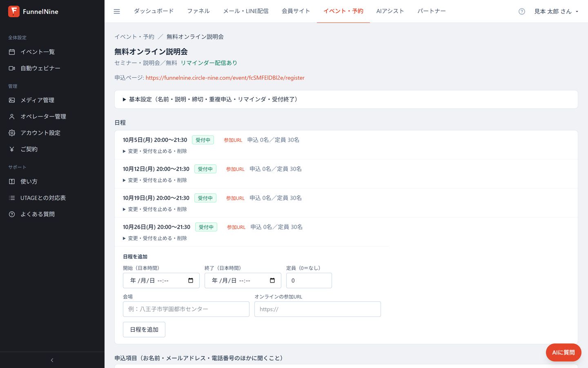Click the question icon beside よくある質問

click(x=12, y=214)
